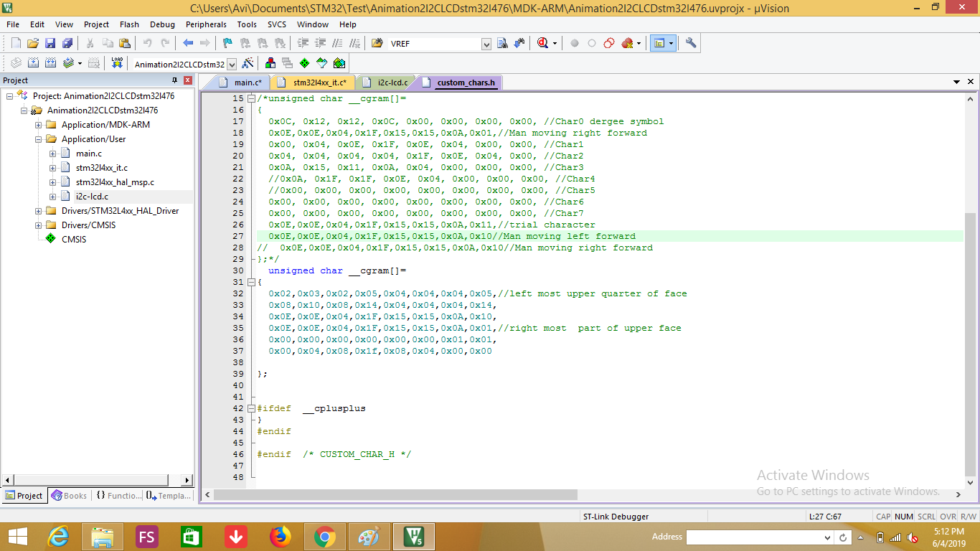Open Select Software Packs funnel icon
Image resolution: width=980 pixels, height=551 pixels.
pos(322,63)
